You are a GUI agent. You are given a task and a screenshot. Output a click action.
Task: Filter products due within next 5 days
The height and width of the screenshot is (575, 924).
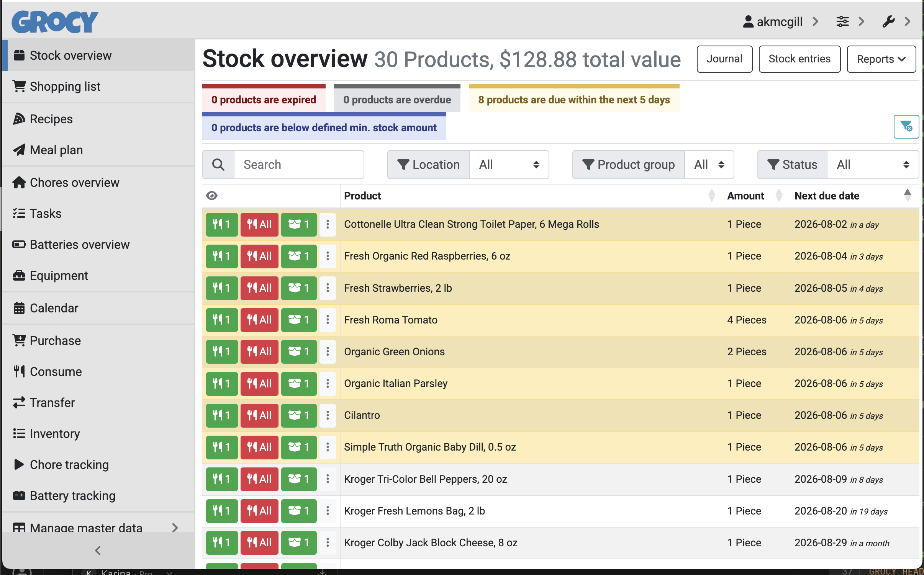574,98
